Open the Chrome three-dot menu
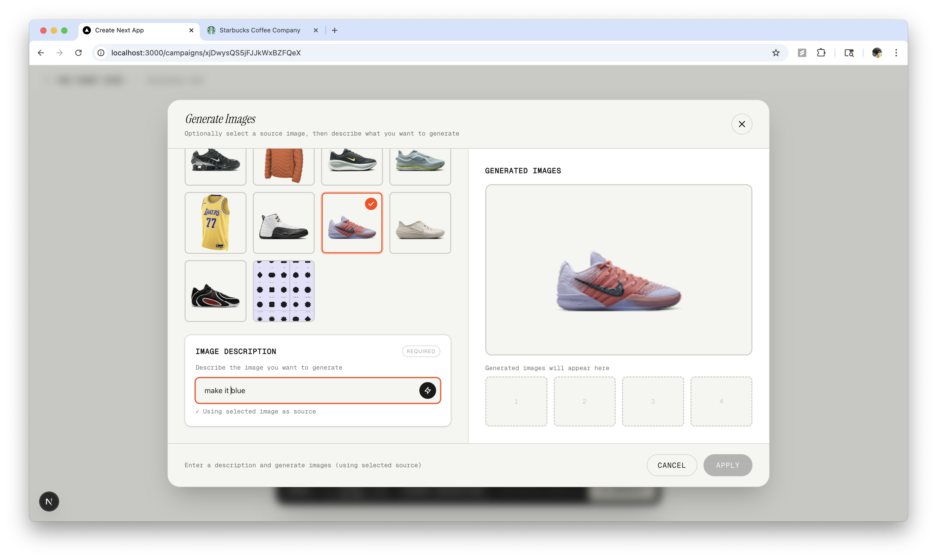Viewport: 937px width, 560px height. tap(896, 53)
